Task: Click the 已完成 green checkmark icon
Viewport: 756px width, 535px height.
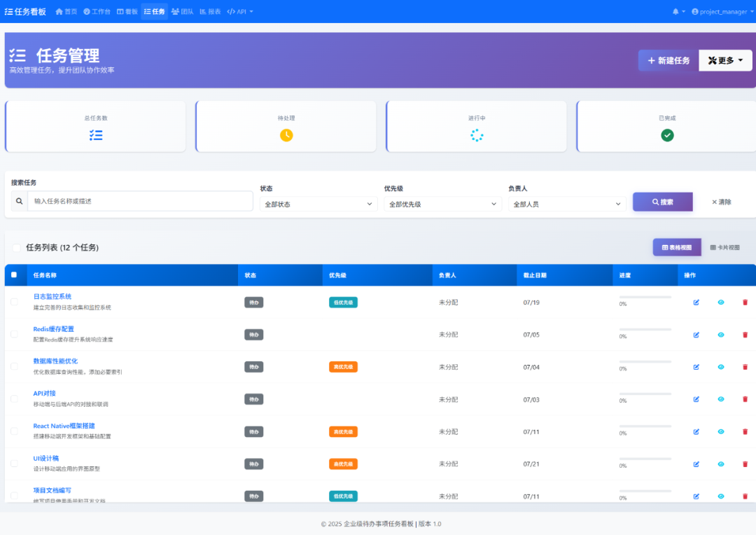Action: tap(667, 136)
